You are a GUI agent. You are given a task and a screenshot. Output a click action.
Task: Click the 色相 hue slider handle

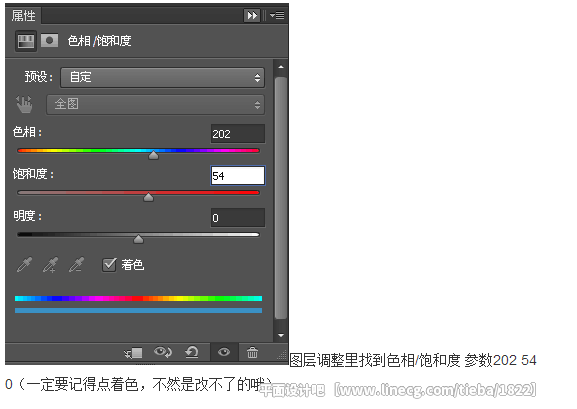pos(153,155)
